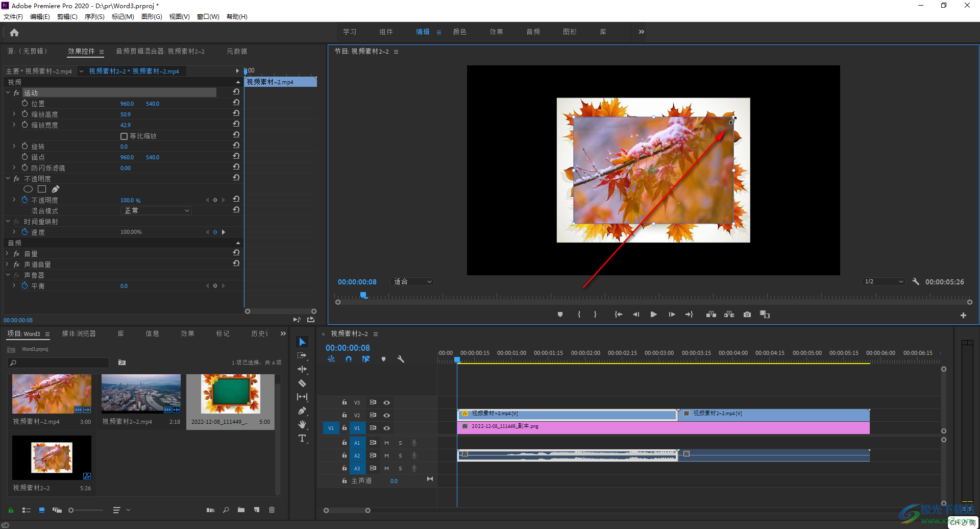Select the Hand tool
This screenshot has height=529, width=980.
coord(302,424)
